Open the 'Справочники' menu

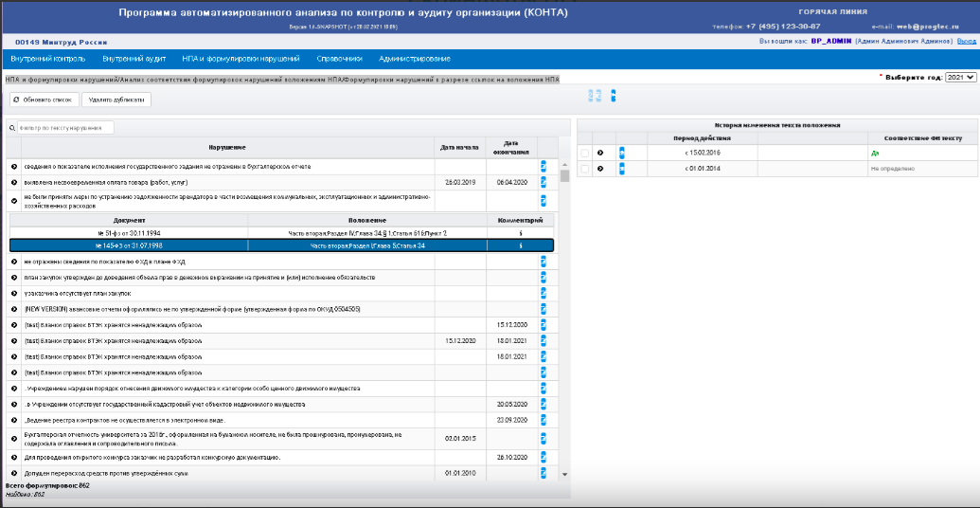pos(339,59)
